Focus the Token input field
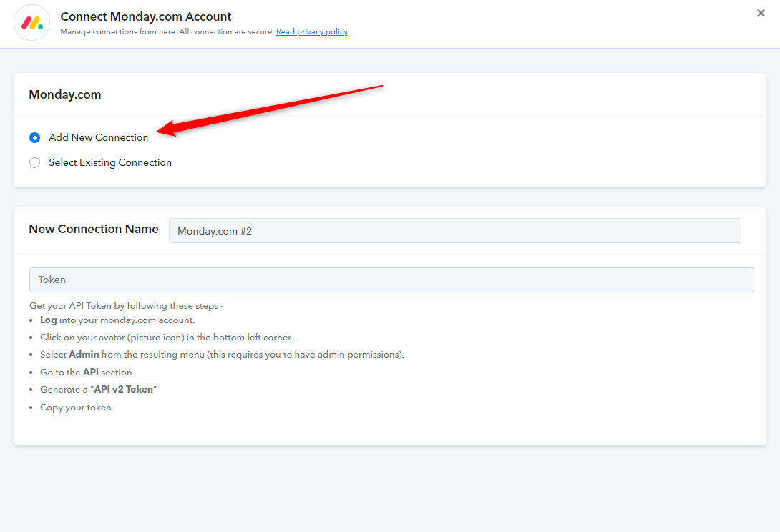The width and height of the screenshot is (780, 532). [x=391, y=280]
